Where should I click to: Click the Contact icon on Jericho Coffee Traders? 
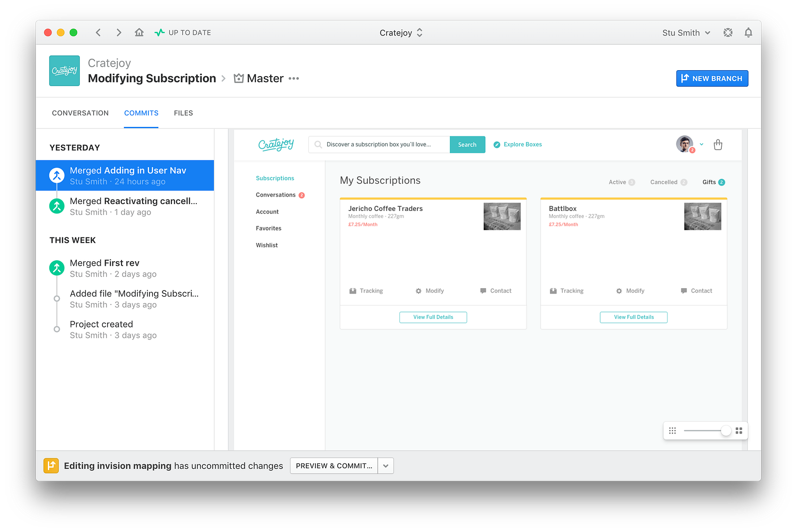pos(483,291)
